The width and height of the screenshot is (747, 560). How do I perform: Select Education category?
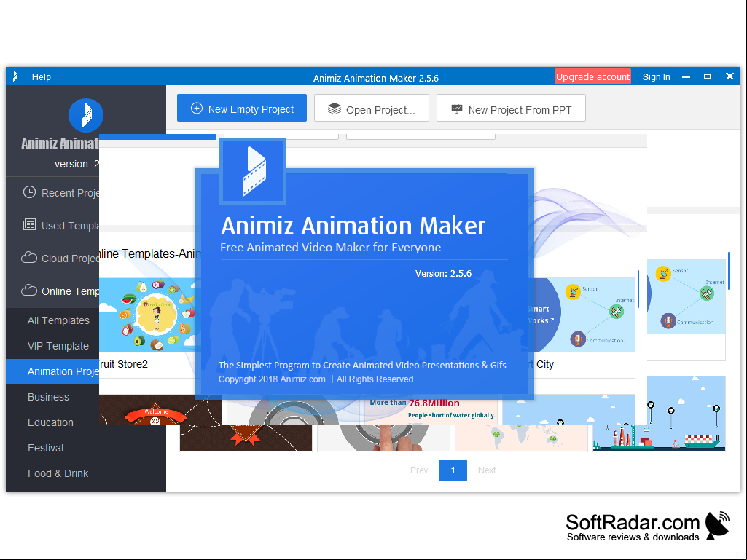click(x=50, y=422)
